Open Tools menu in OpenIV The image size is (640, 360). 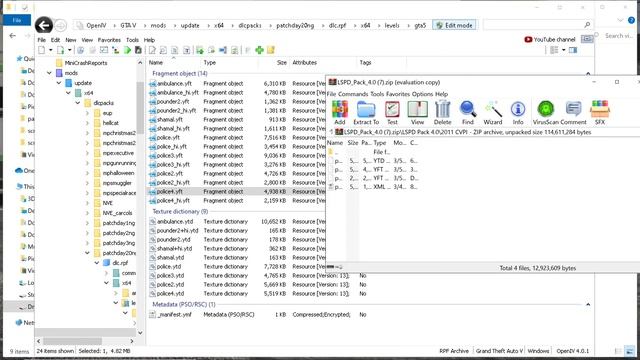132,40
